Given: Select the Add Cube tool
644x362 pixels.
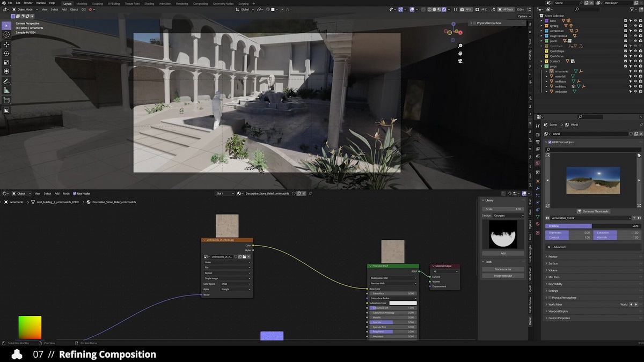Looking at the screenshot, I should point(6,100).
